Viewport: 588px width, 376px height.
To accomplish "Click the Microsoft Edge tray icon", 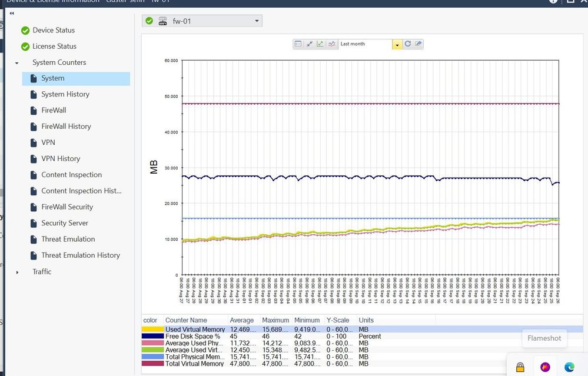I will [x=569, y=367].
